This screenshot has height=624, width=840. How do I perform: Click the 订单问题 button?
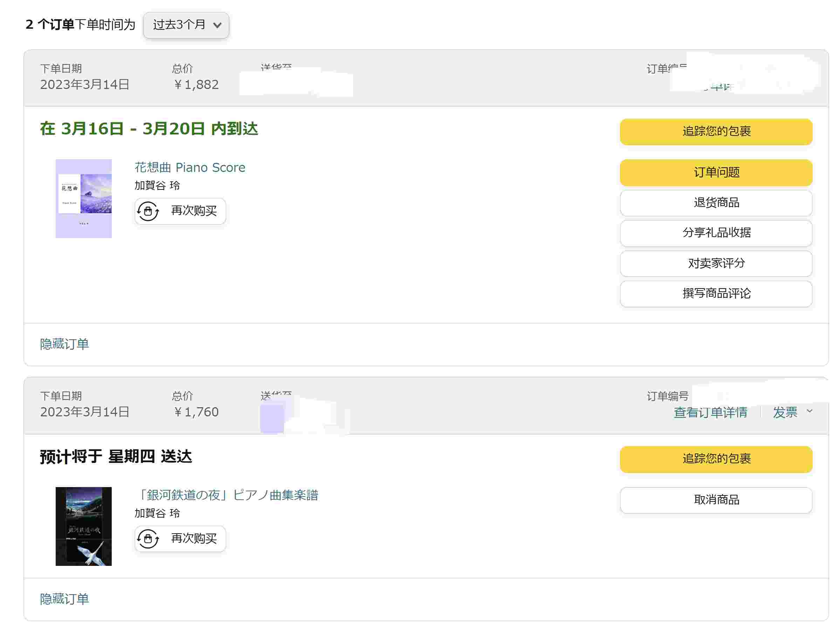coord(716,172)
